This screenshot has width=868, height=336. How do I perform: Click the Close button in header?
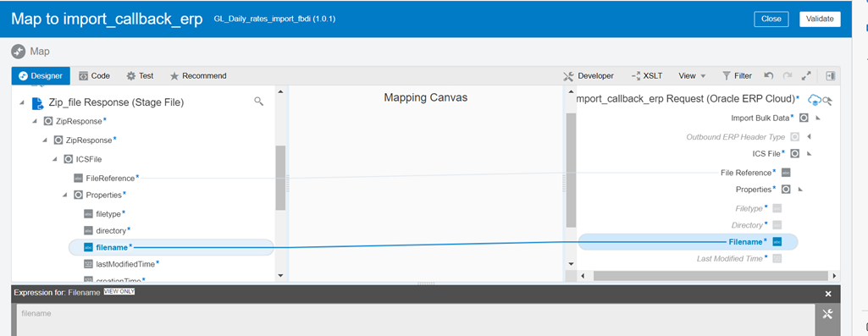pos(771,19)
